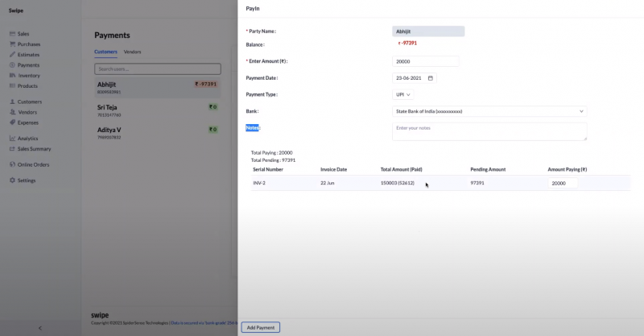Open the State Bank of India dropdown
Image resolution: width=644 pixels, height=336 pixels.
[x=489, y=111]
